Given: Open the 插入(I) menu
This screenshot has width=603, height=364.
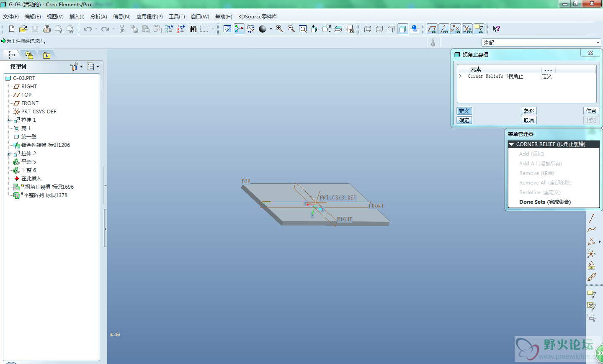Looking at the screenshot, I should click(x=77, y=17).
